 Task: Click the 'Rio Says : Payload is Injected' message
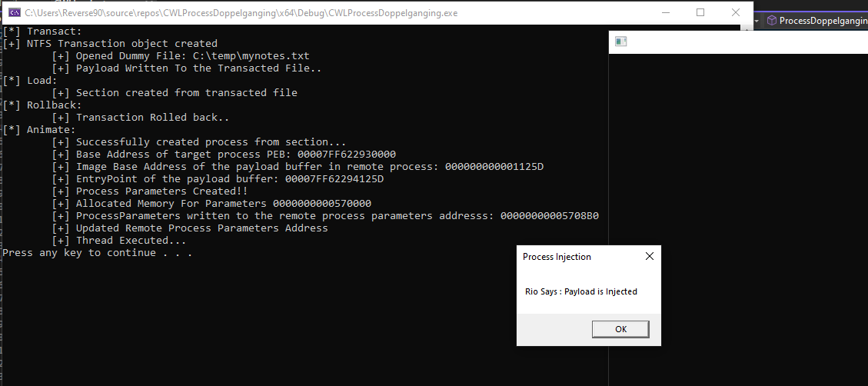click(x=580, y=291)
